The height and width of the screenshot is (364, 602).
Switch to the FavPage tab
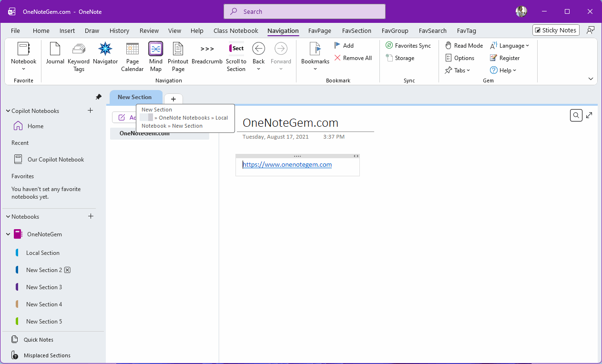click(320, 30)
